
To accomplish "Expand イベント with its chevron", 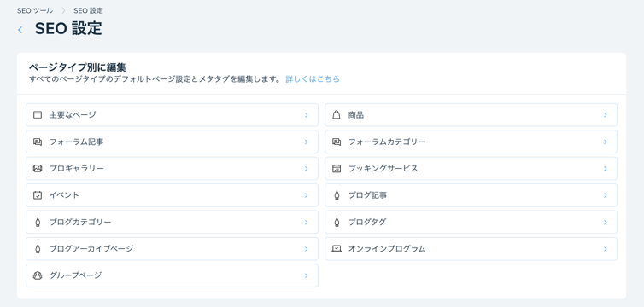I will 306,195.
